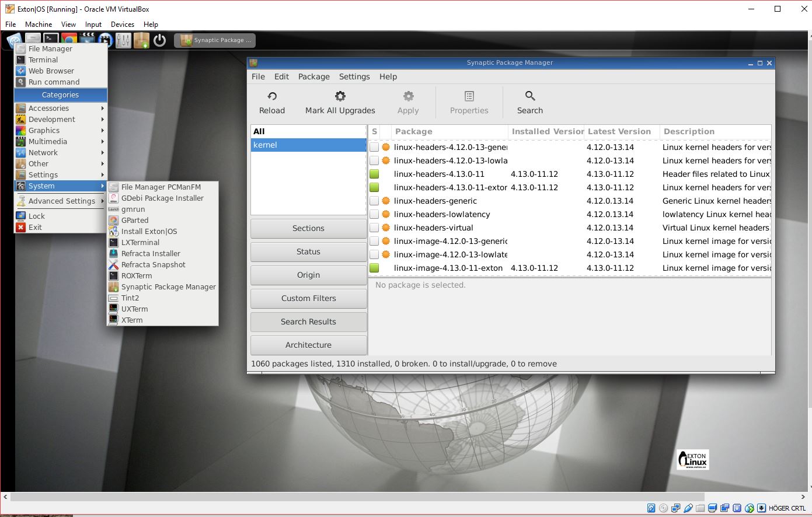The image size is (812, 517).
Task: Toggle status box for linux-headers-4.12.0-13-generic
Action: (x=374, y=147)
